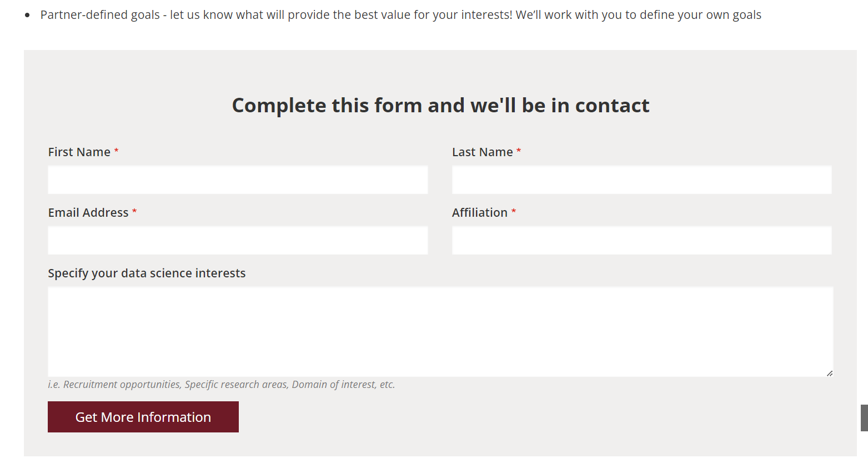Click the 'Specify your data science interests' label
The width and height of the screenshot is (868, 468).
(x=147, y=273)
